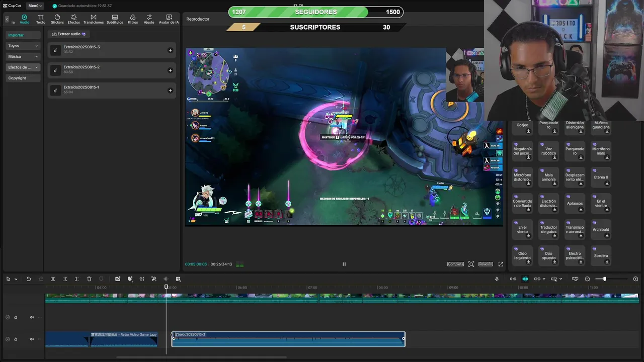Open more options for upper audio track
The height and width of the screenshot is (362, 644).
[x=40, y=317]
